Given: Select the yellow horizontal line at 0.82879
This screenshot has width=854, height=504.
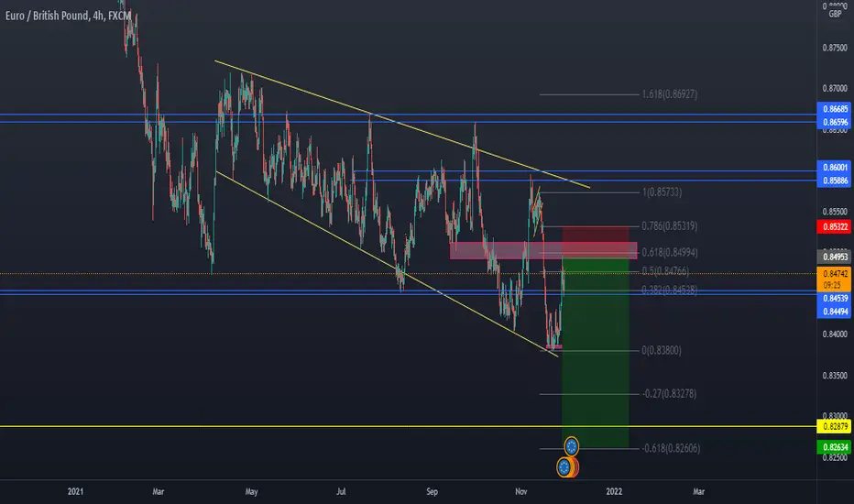Looking at the screenshot, I should point(409,426).
